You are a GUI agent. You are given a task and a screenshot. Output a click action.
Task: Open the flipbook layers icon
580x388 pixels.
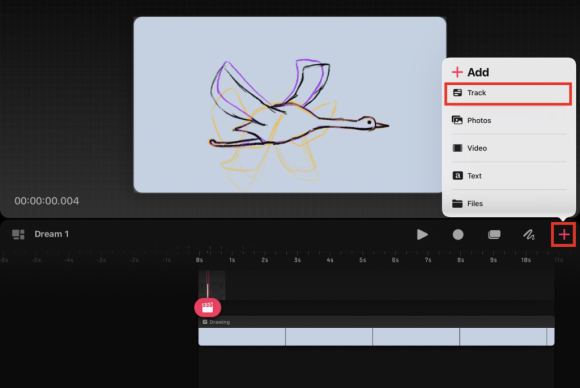[x=494, y=235]
